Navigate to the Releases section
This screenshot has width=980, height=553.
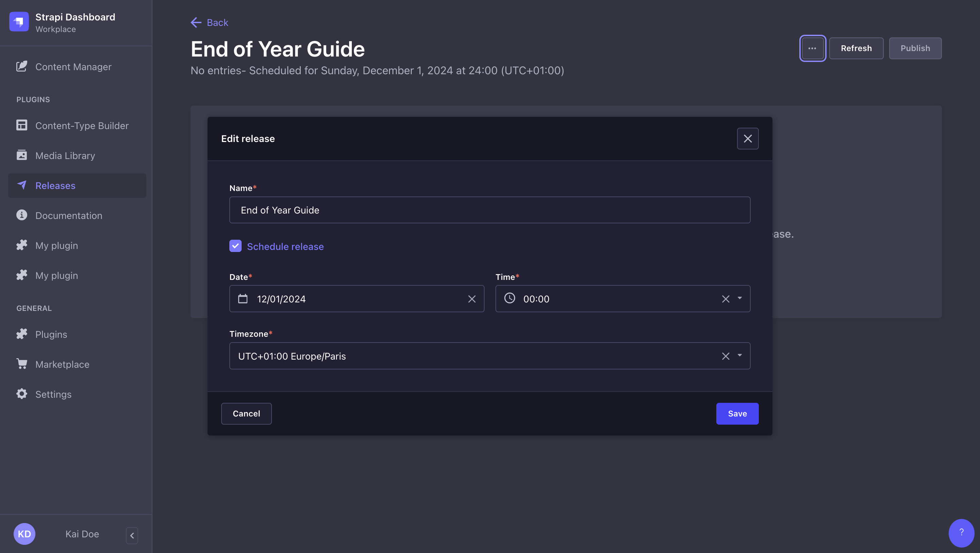[x=55, y=185]
